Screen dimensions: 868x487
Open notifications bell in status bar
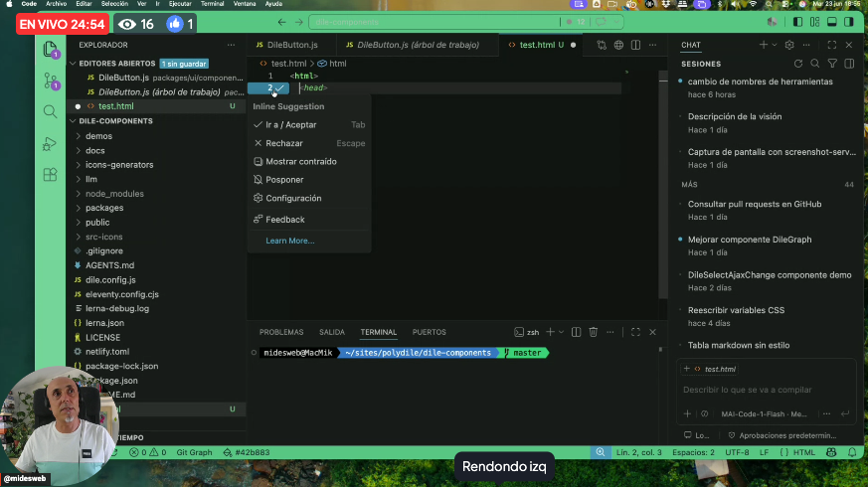(852, 452)
